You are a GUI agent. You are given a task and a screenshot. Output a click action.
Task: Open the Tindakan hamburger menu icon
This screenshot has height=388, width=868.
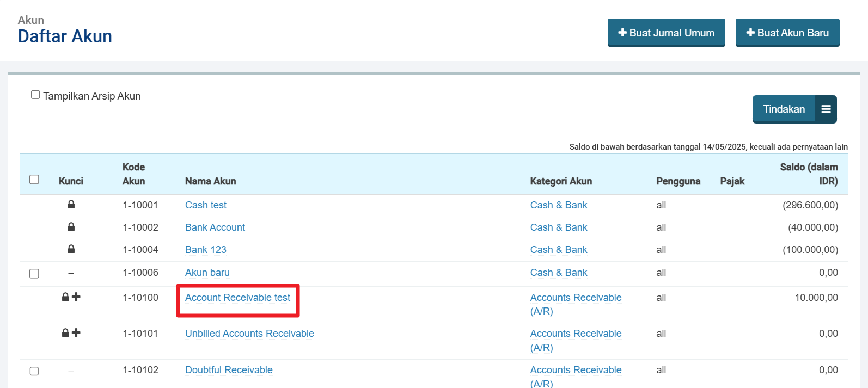click(826, 109)
